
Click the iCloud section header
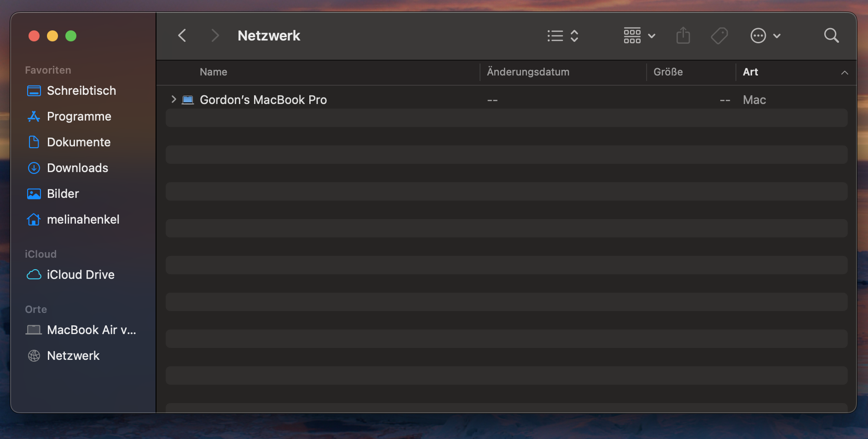click(x=41, y=254)
